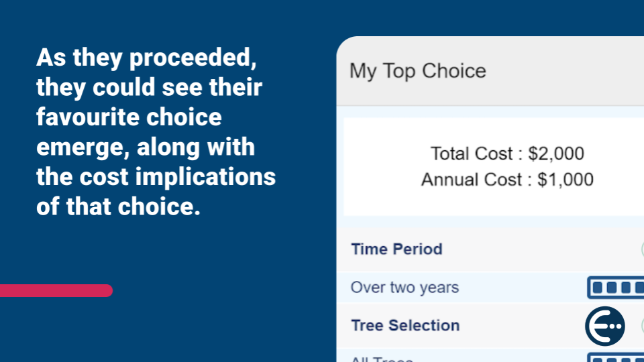Viewport: 644px width, 362px height.
Task: Select the Over two years option row
Action: click(405, 288)
